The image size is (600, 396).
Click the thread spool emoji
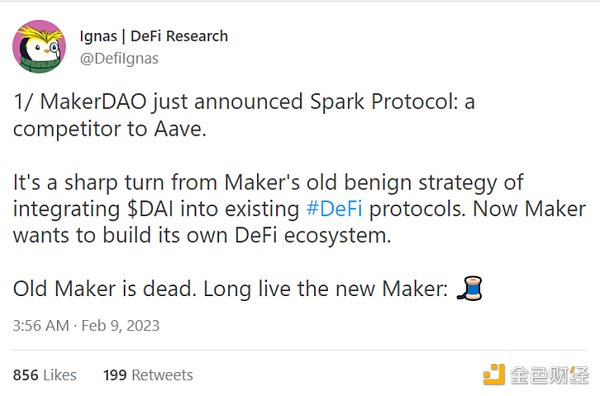pos(470,288)
